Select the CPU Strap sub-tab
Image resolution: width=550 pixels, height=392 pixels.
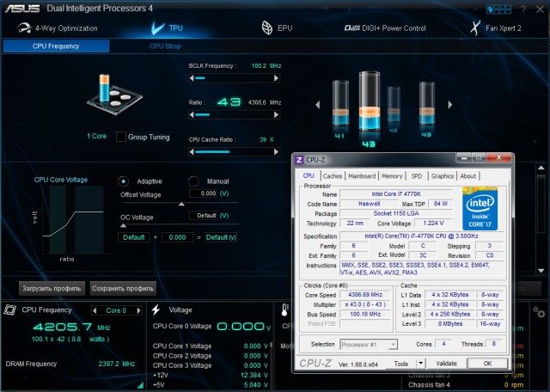tap(165, 46)
